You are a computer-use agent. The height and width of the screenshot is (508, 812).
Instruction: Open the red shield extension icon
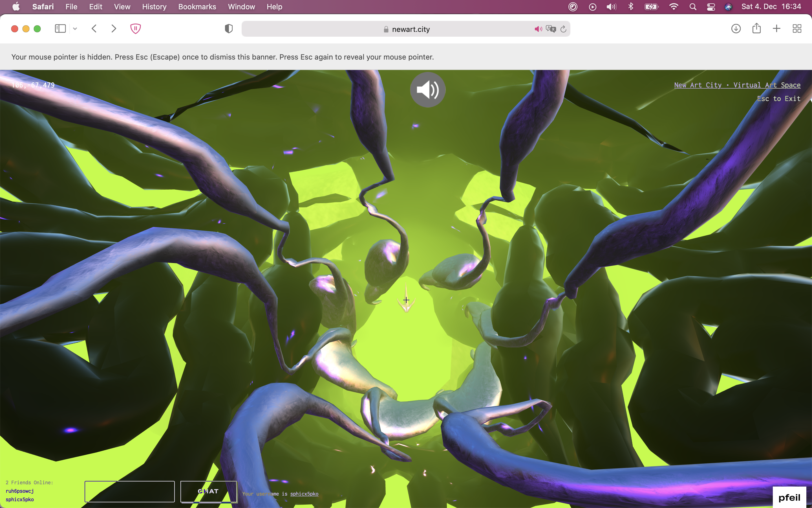pyautogui.click(x=135, y=29)
